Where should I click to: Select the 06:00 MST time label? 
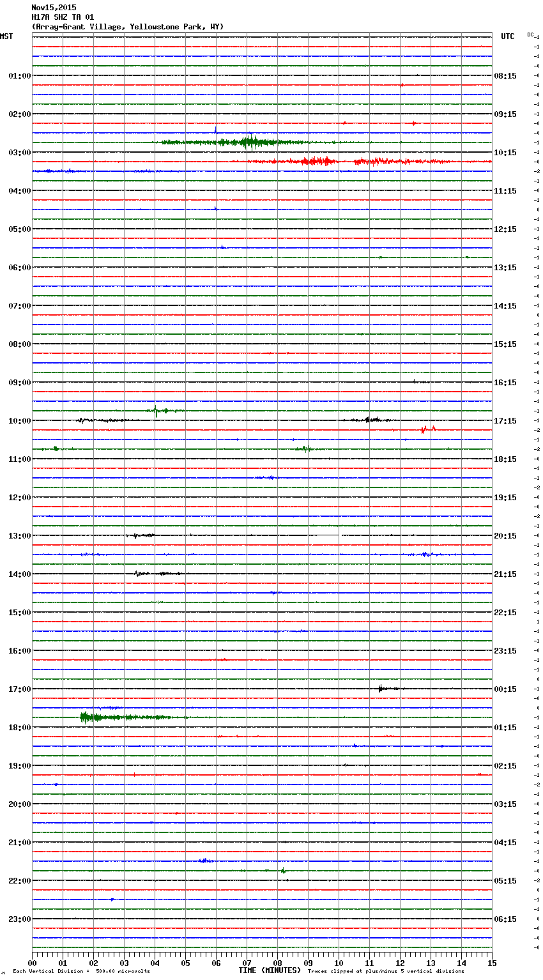click(20, 268)
